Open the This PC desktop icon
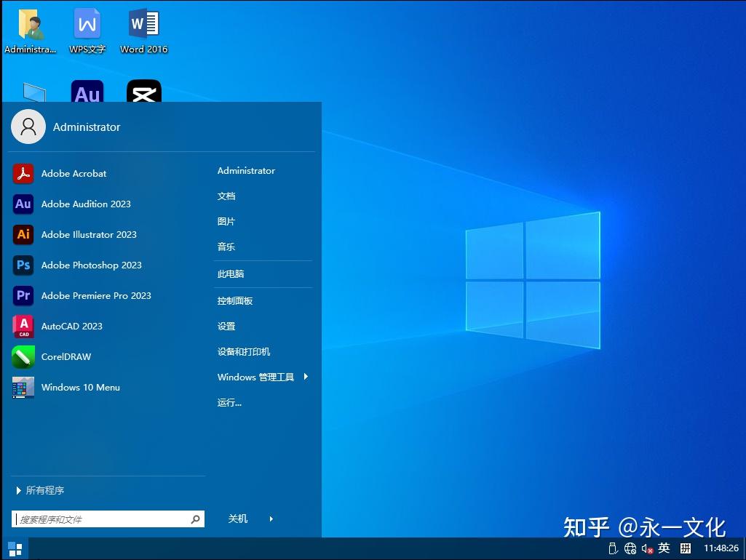The width and height of the screenshot is (746, 560). coord(34,92)
